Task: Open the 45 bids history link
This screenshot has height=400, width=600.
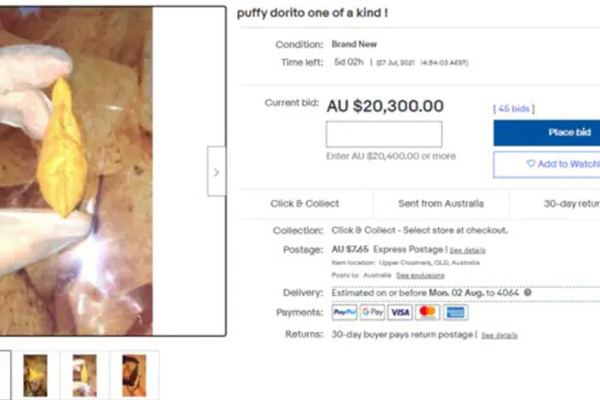Action: (514, 109)
